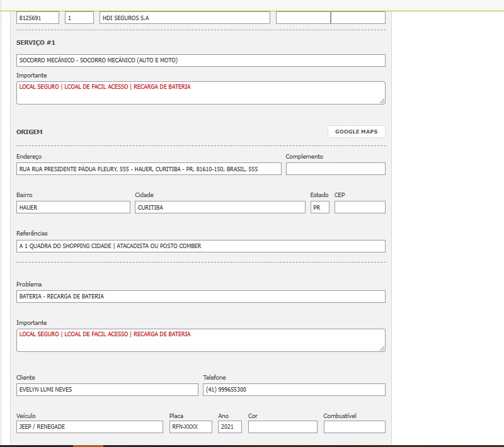Click the Bairro field containing HAUER

pos(73,207)
